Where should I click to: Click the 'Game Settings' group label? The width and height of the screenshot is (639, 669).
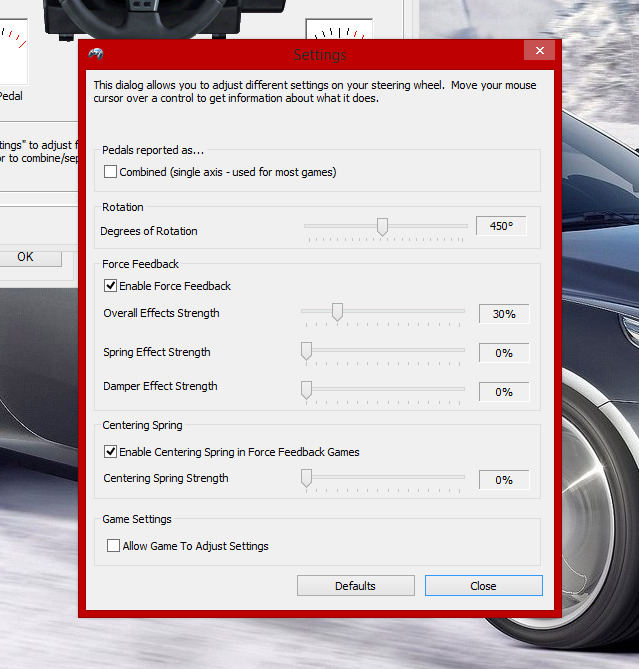click(137, 519)
